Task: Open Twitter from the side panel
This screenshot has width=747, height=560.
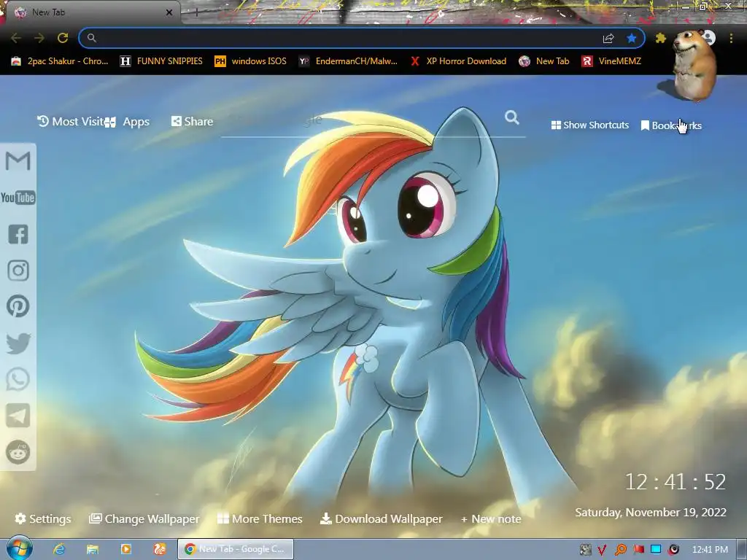Action: pos(18,343)
